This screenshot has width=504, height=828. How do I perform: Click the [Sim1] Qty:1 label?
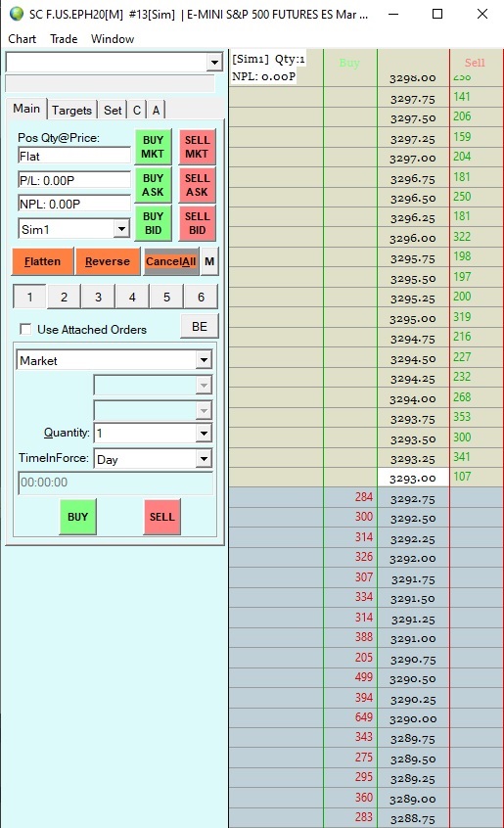point(268,59)
